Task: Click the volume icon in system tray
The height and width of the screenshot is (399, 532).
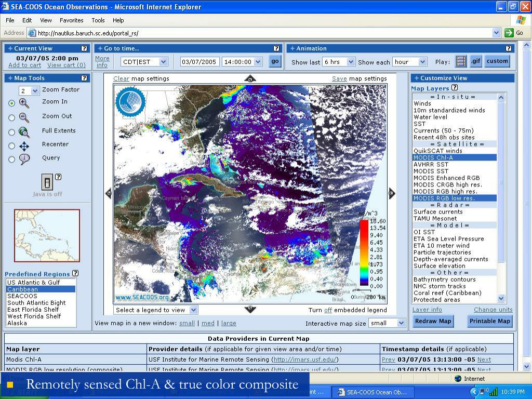Action: (484, 392)
